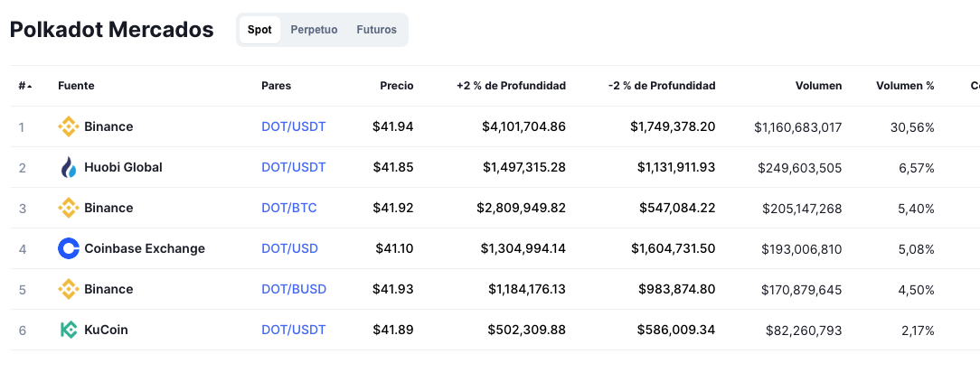Open the DOT/USD Coinbase pair link
980x382 pixels.
[289, 248]
